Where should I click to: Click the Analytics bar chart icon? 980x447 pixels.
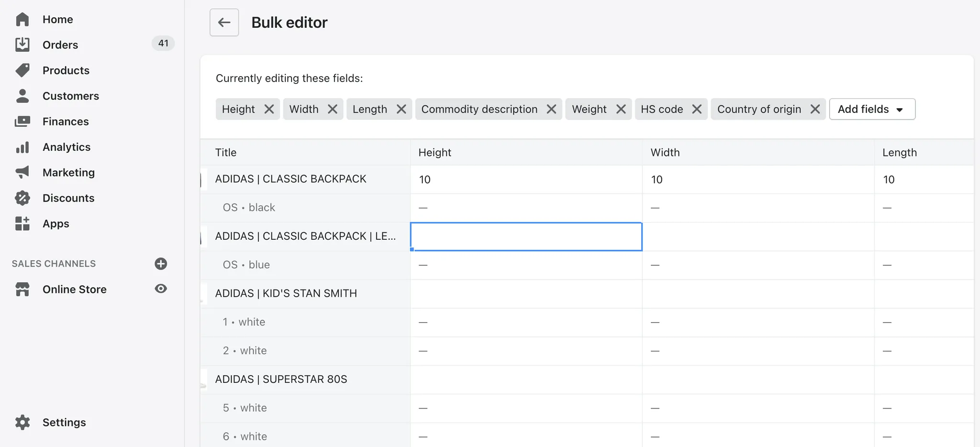click(22, 147)
